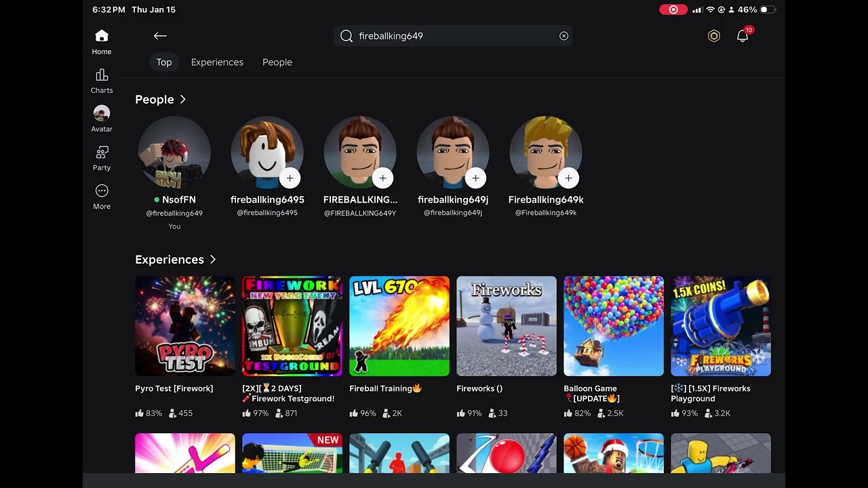868x488 pixels.
Task: Clear the search field text
Action: pyautogui.click(x=564, y=36)
